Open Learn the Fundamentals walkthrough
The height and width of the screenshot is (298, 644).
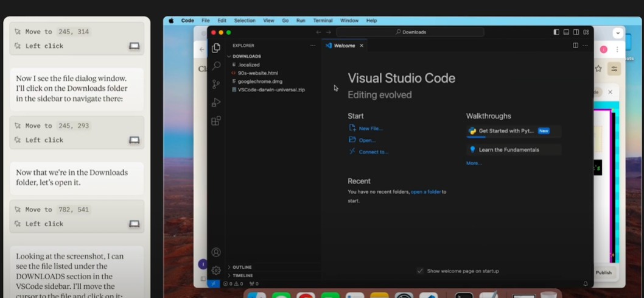[x=513, y=150]
